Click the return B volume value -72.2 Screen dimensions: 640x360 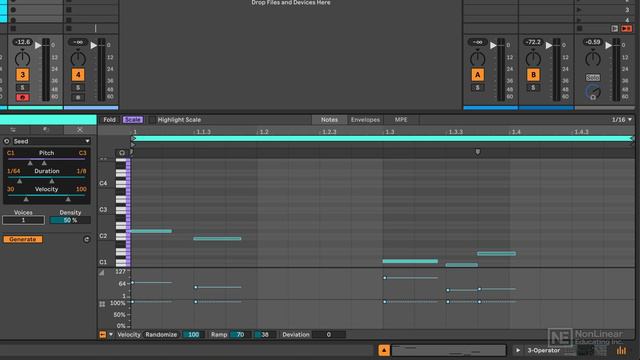point(533,42)
